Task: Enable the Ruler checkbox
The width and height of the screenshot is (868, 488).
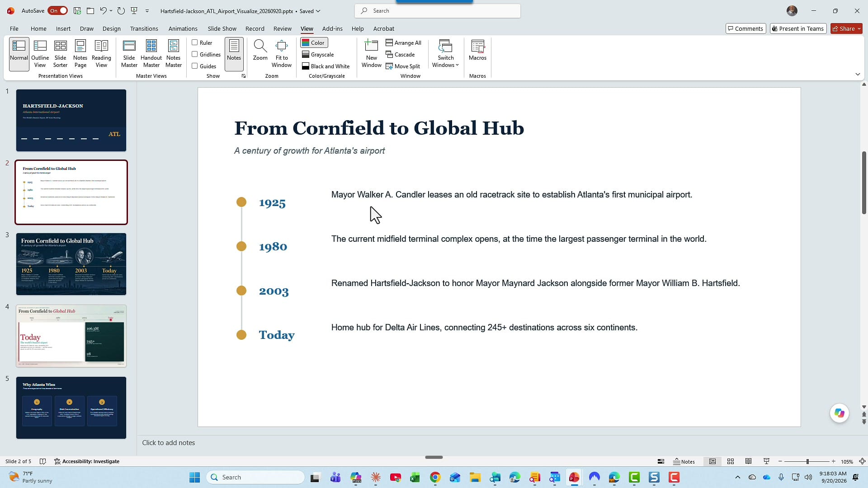Action: (x=202, y=42)
